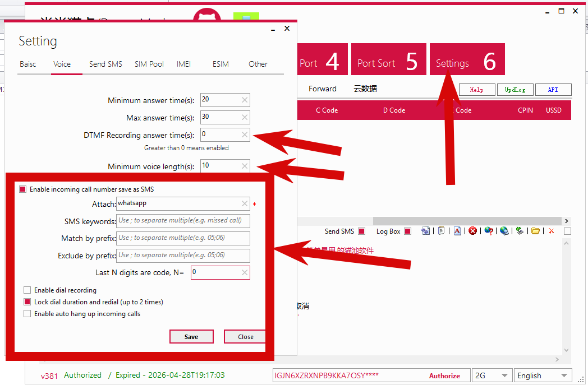The width and height of the screenshot is (588, 385).
Task: Click the log box scroll down arrow
Action: (567, 350)
